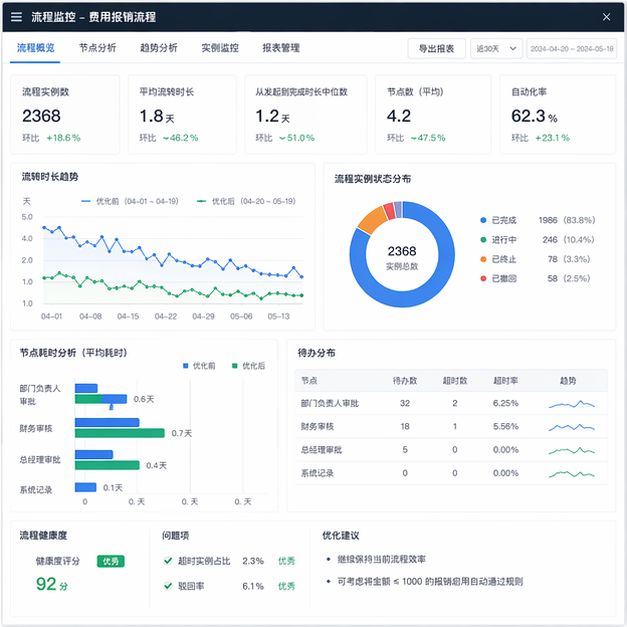Click the check icon beside 驳回率
The width and height of the screenshot is (627, 627).
pos(168,586)
